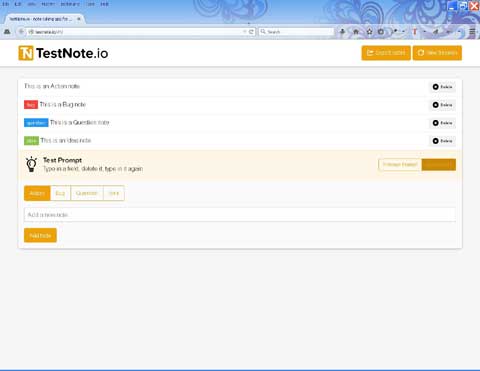Open the View menu

pyautogui.click(x=32, y=4)
